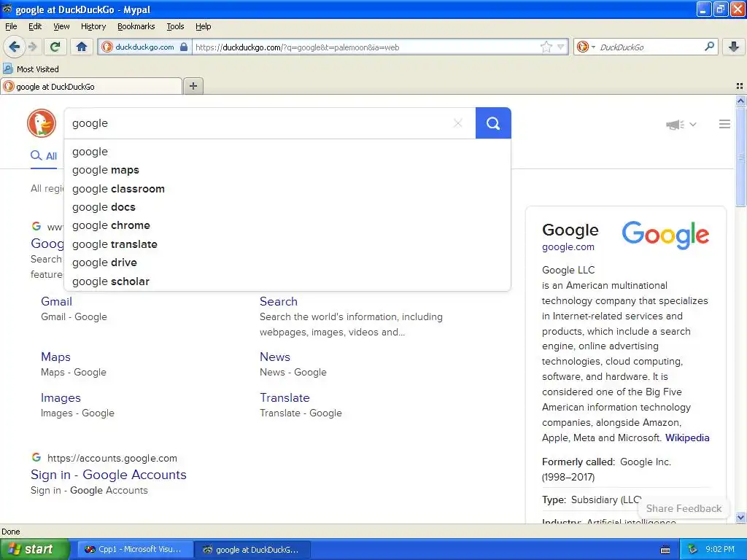Click the blue search submit button

pos(493,123)
